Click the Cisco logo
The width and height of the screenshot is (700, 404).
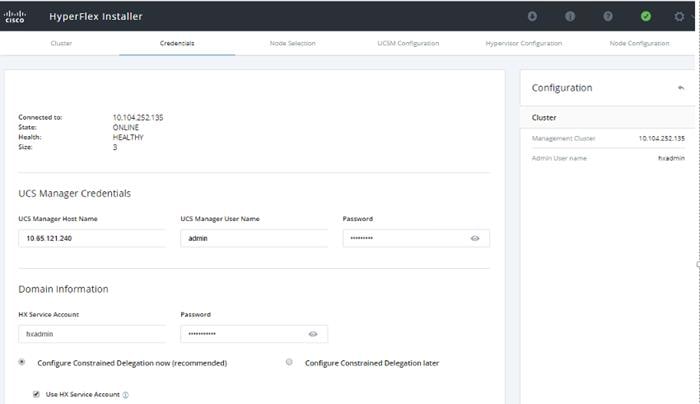15,17
